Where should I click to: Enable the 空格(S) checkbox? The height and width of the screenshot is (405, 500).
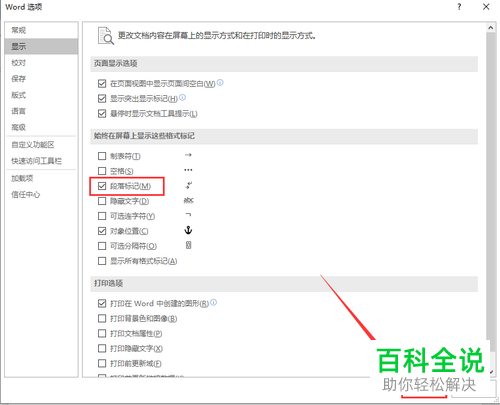102,171
